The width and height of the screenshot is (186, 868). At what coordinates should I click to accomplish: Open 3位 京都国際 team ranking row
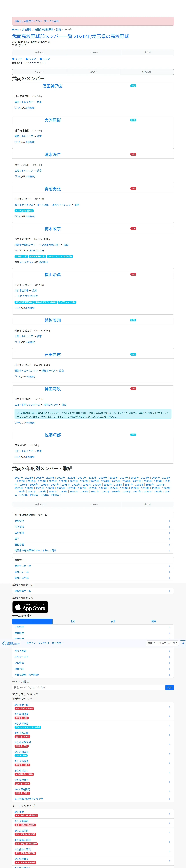[93, 833]
